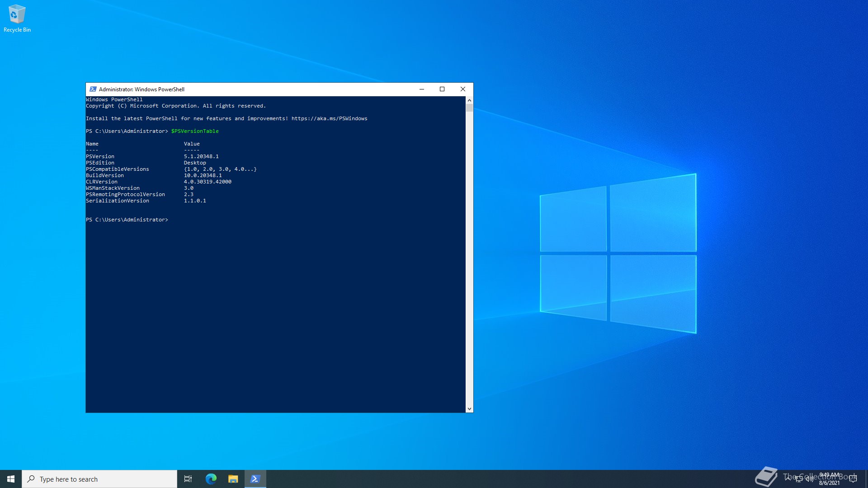
Task: Open the Action Center notifications icon
Action: click(x=853, y=479)
